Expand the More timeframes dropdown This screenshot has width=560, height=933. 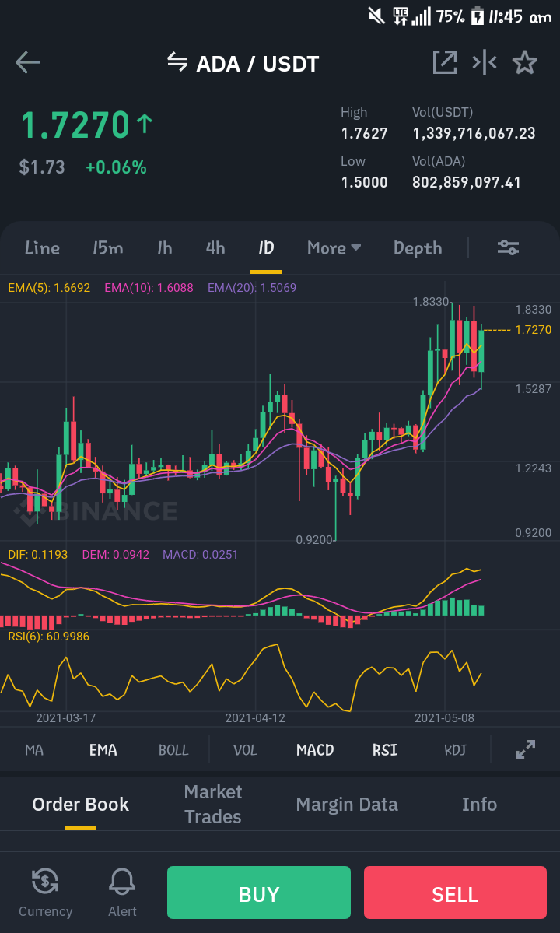click(334, 247)
